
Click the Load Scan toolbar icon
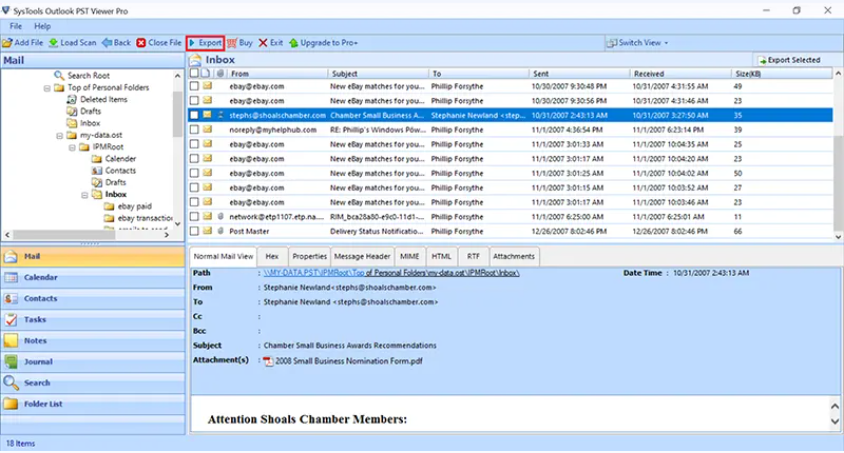53,43
